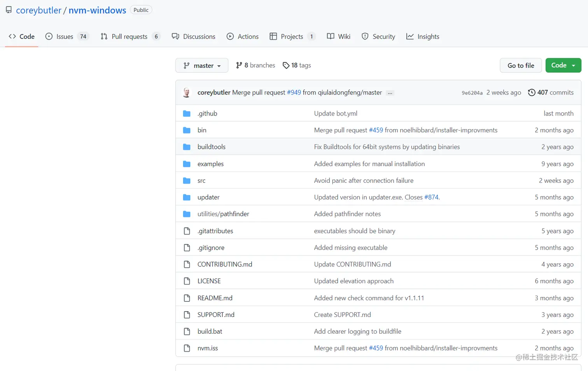Screen dimensions: 588x371
Task: Open the nvm-windows repository link
Action: pyautogui.click(x=97, y=10)
